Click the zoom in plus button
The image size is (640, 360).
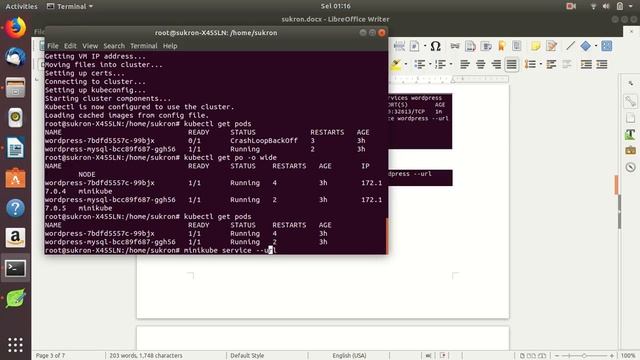611,356
